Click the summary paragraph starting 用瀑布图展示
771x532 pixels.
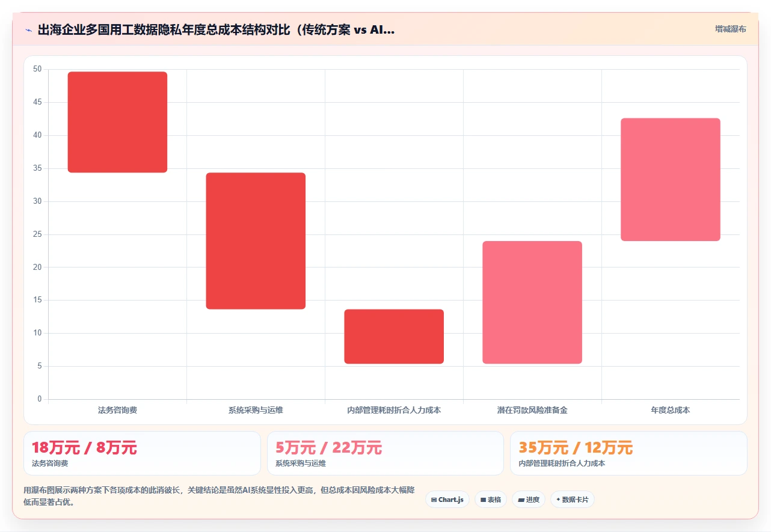[219, 497]
